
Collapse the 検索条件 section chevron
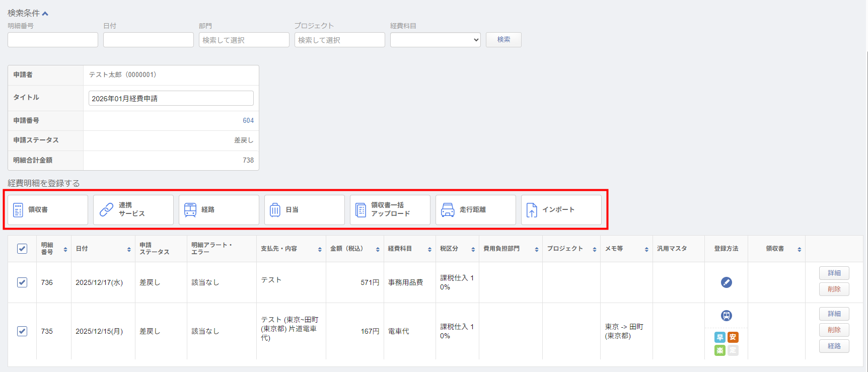pyautogui.click(x=45, y=14)
